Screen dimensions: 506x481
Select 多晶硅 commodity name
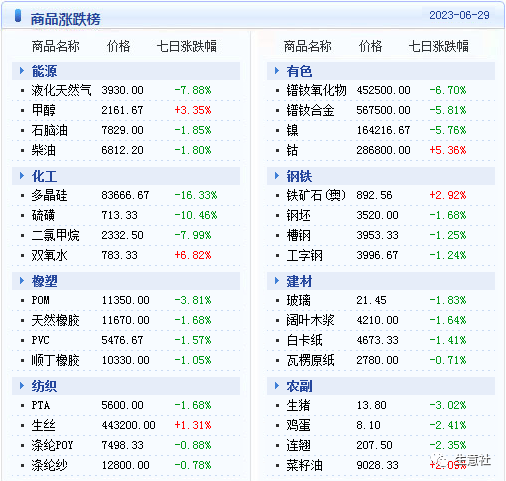[49, 195]
